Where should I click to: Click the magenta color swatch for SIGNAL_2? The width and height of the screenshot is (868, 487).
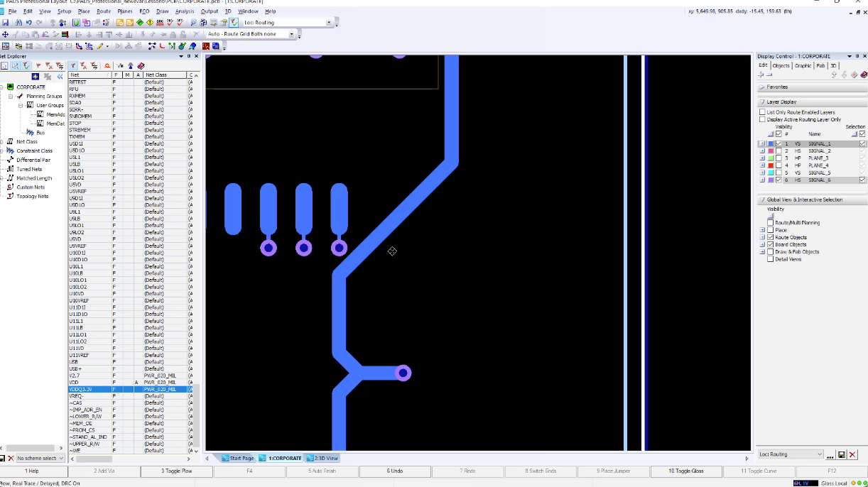coord(771,151)
